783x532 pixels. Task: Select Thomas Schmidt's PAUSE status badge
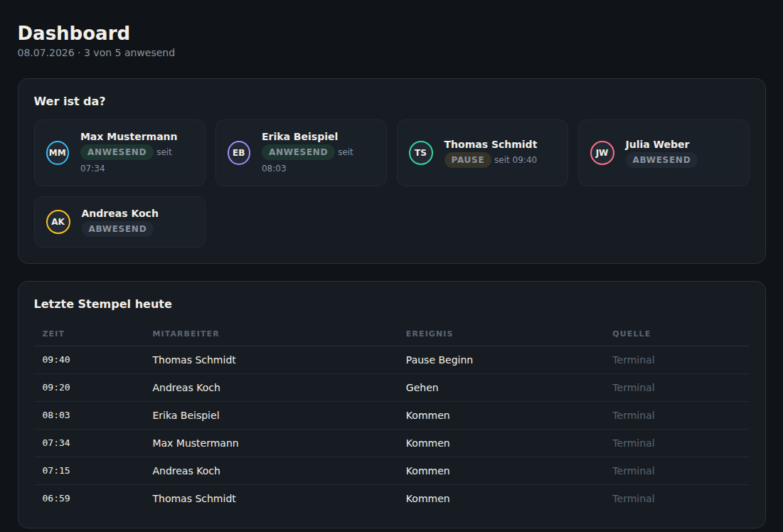coord(467,160)
